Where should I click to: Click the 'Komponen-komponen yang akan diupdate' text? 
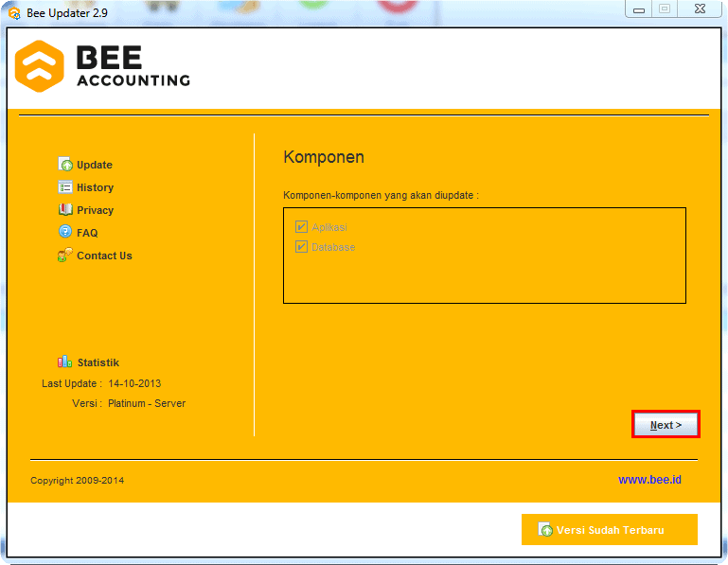pos(381,196)
